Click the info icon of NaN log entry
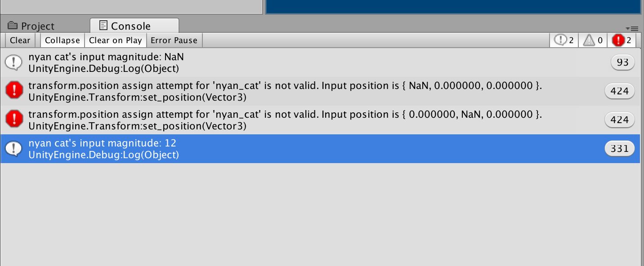The height and width of the screenshot is (266, 644). pyautogui.click(x=14, y=62)
